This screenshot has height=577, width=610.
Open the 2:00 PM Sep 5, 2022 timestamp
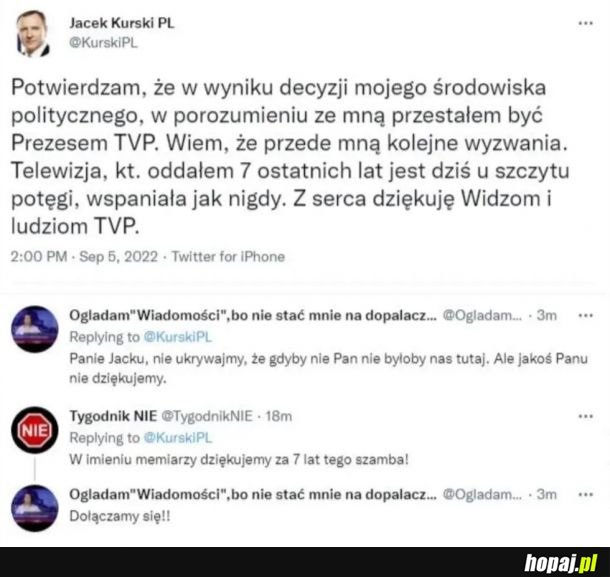[84, 257]
